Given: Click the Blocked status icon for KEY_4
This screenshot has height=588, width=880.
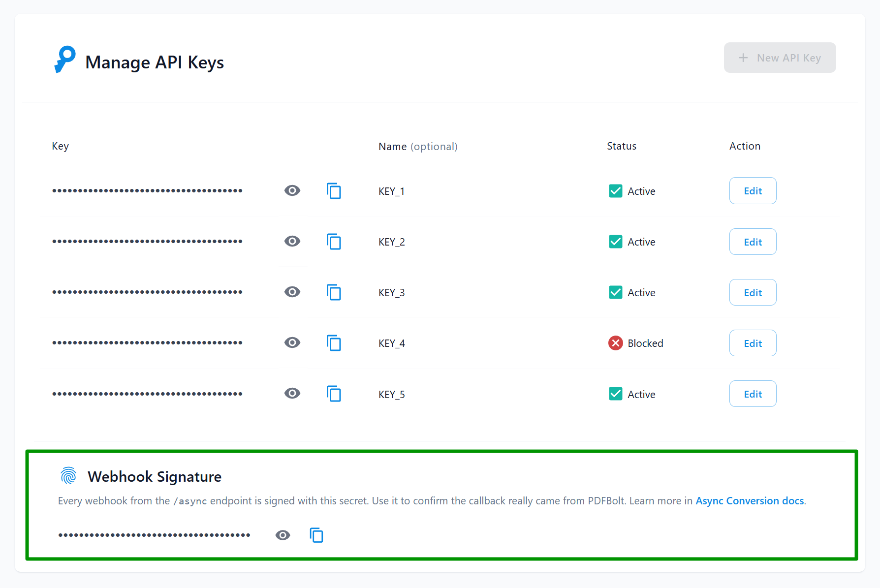Looking at the screenshot, I should [x=615, y=343].
